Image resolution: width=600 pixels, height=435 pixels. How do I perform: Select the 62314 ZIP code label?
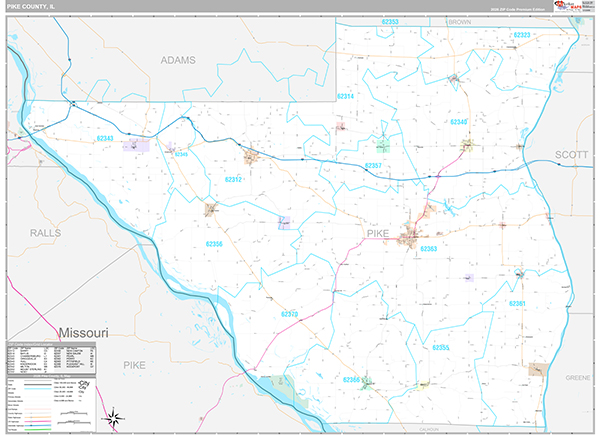[x=345, y=96]
